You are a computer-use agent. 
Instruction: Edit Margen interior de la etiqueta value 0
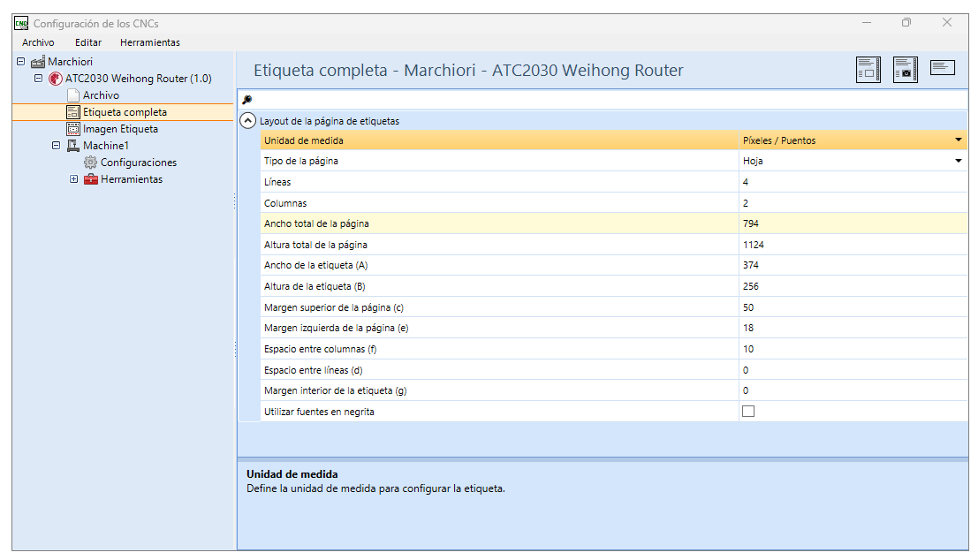853,391
